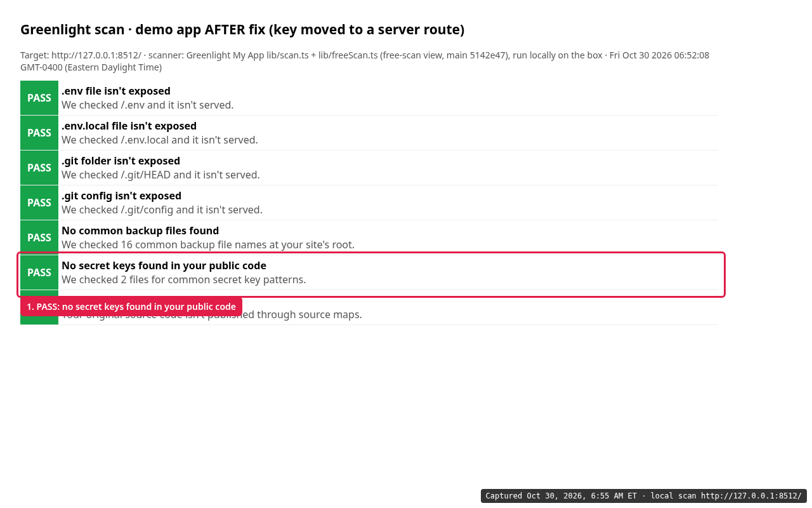812x508 pixels.
Task: Select the PASS badge beside ".git folder isn't exposed"
Action: [39, 168]
